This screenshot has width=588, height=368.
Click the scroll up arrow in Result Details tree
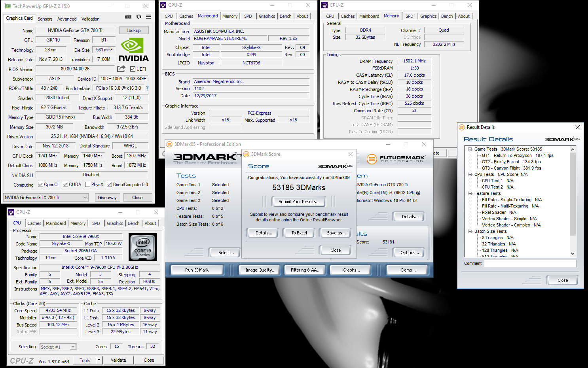[573, 149]
